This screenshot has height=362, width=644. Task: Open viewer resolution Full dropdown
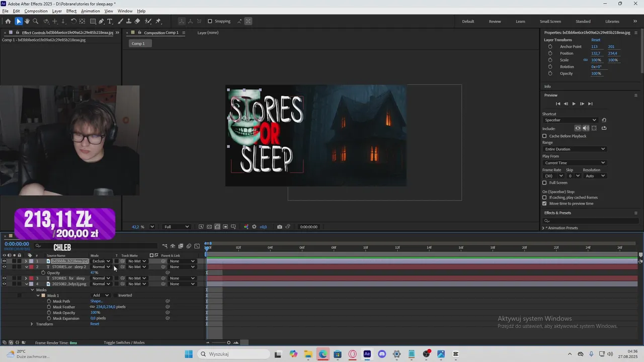point(176,227)
